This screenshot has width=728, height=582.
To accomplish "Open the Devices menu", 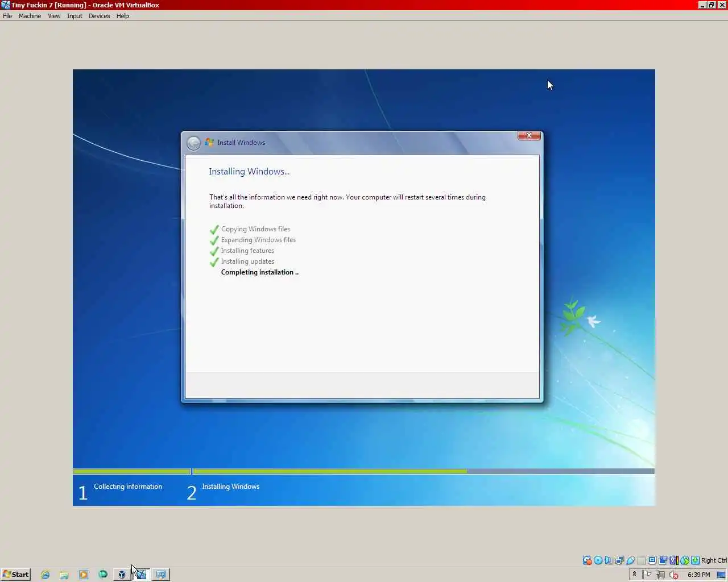I will tap(99, 16).
